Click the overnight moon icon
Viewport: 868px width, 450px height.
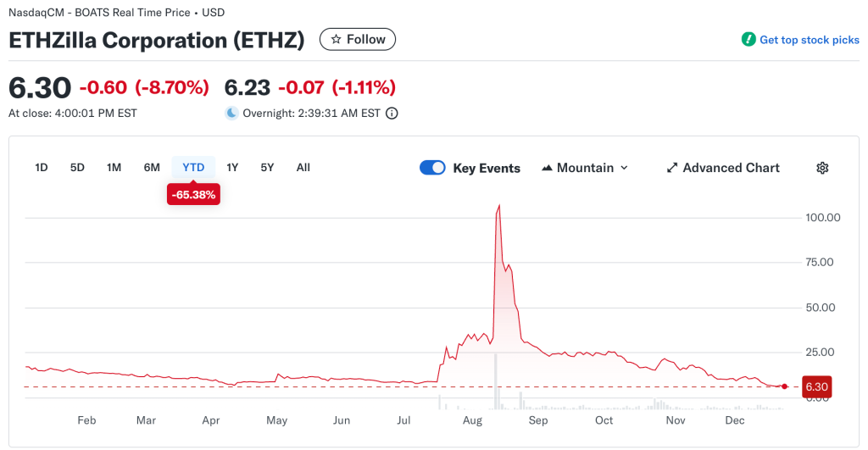[231, 113]
